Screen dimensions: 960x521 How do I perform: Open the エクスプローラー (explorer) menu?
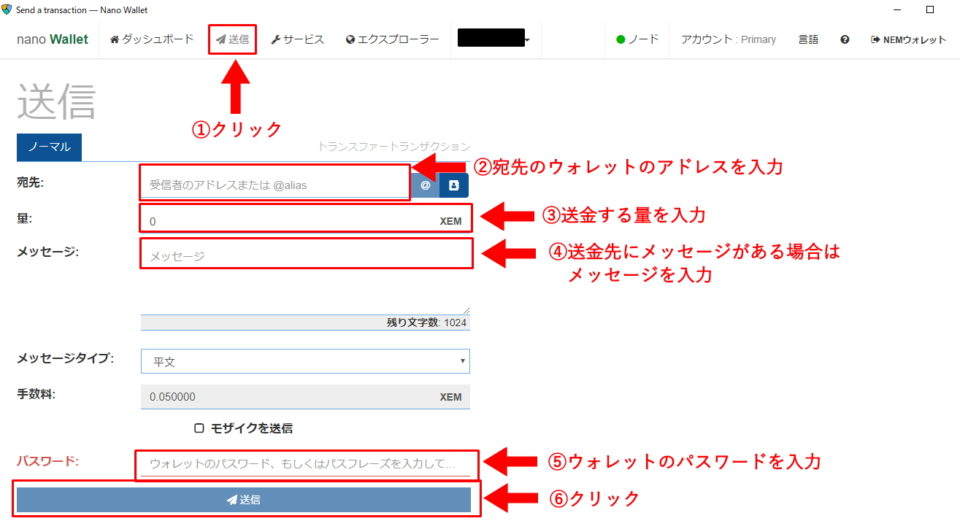[392, 39]
